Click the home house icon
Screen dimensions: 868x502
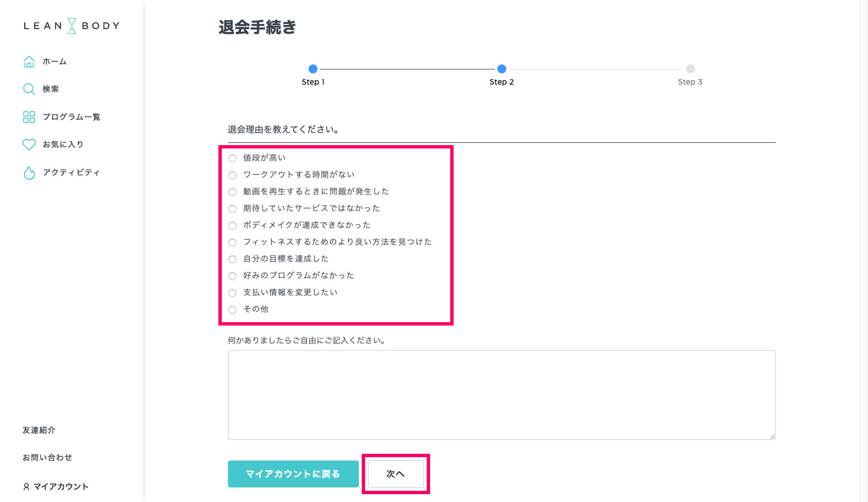[29, 62]
